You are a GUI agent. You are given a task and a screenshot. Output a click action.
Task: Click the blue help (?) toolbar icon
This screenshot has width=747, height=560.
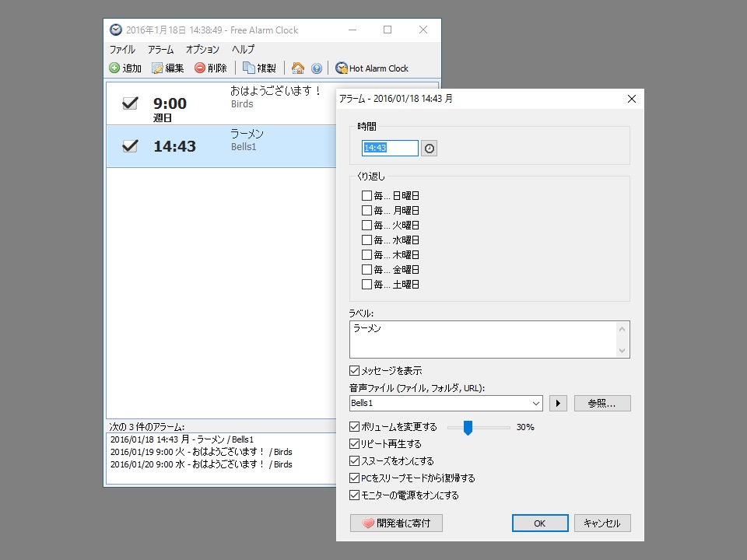[x=317, y=68]
